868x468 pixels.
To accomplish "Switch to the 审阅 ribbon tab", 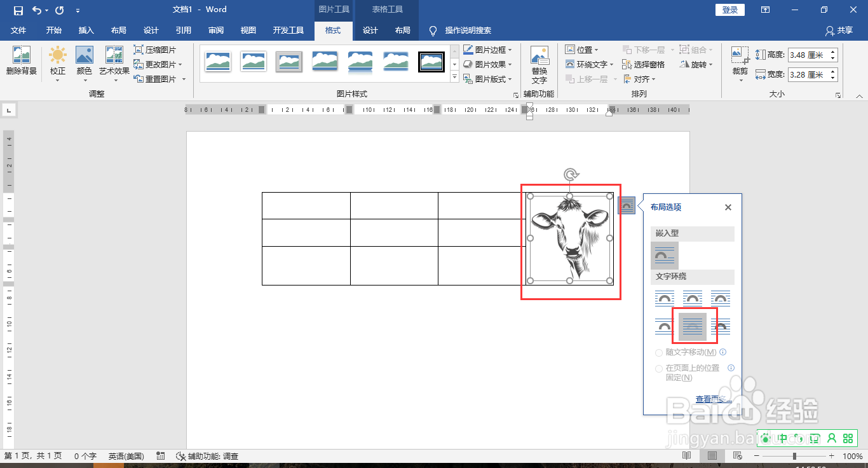I will tap(216, 30).
